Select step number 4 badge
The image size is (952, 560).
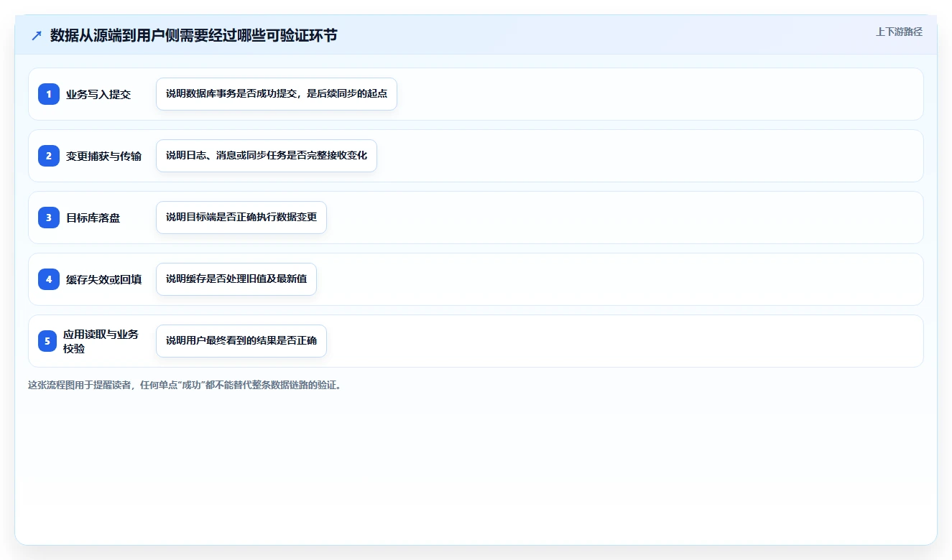pyautogui.click(x=49, y=279)
